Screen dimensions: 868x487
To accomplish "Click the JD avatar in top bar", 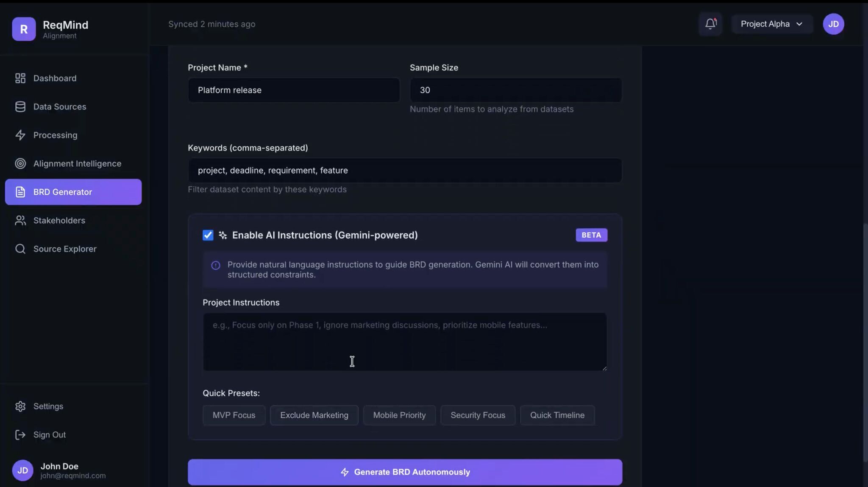I will [x=833, y=24].
